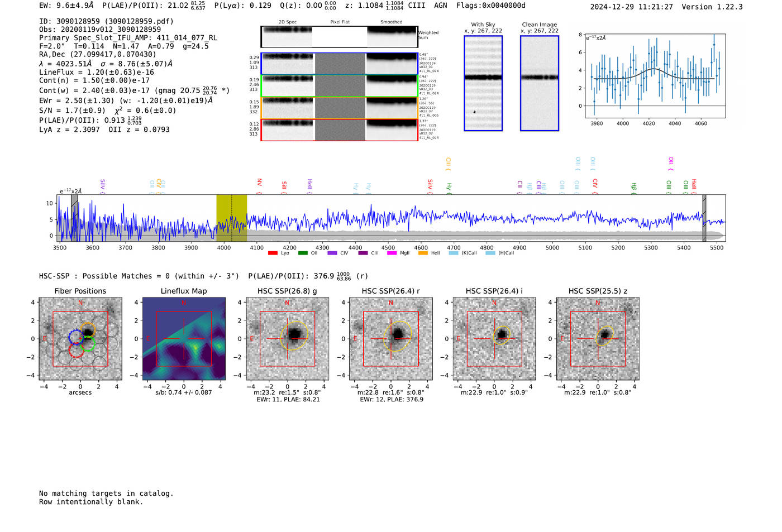Click the (K)CaII legend swatch

coord(454,253)
